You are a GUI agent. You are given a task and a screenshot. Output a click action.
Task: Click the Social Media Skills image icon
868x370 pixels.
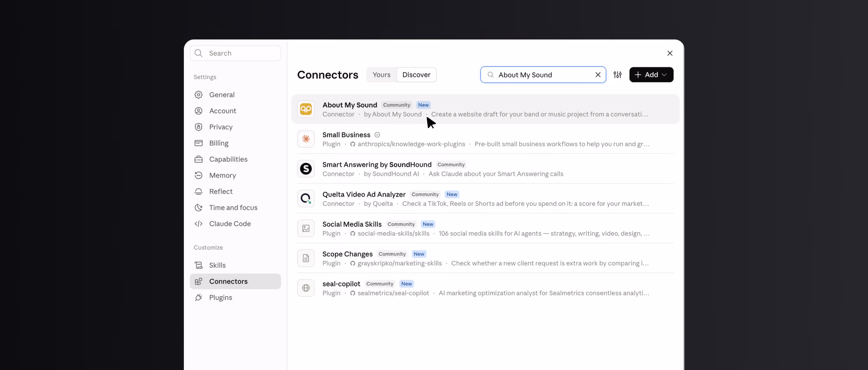(x=306, y=228)
